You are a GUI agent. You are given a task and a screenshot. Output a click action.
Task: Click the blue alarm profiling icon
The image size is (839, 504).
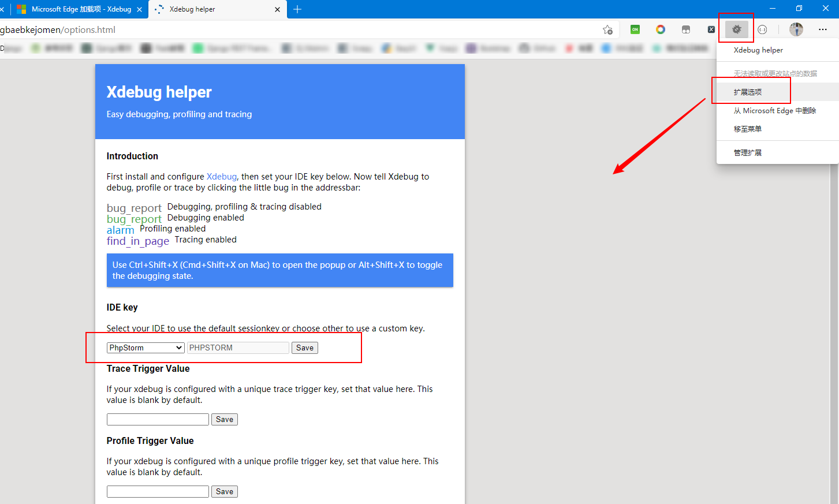[120, 230]
